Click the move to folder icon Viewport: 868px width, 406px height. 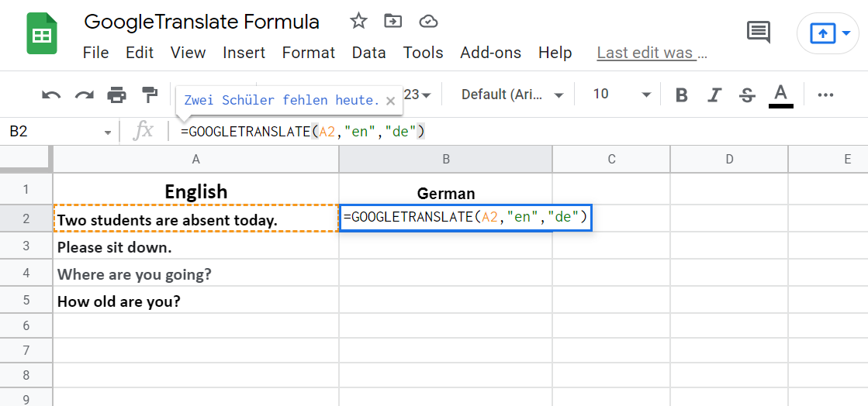coord(393,22)
